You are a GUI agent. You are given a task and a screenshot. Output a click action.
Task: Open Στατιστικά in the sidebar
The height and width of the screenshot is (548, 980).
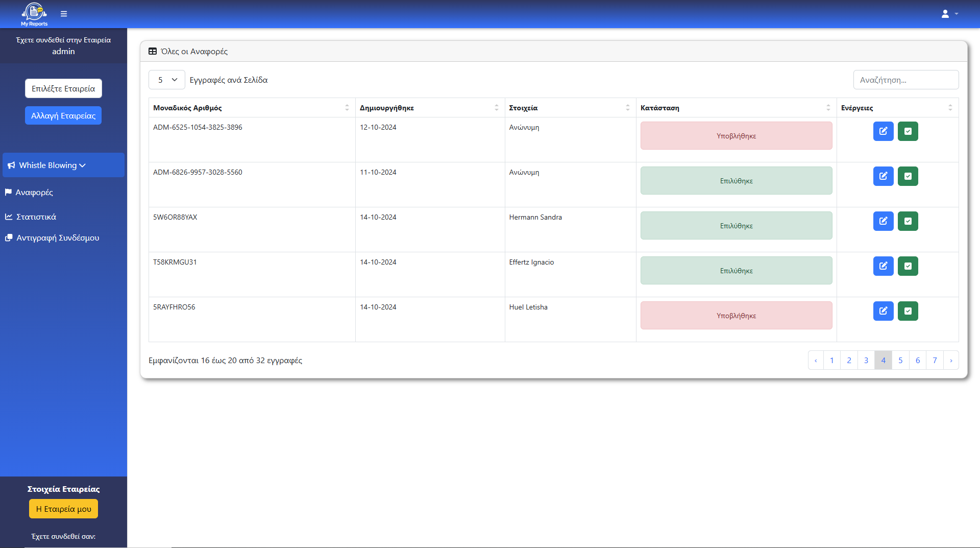click(36, 217)
